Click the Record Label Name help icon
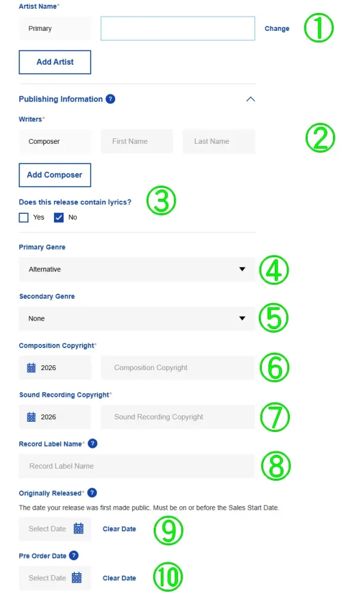Screen dimensions: 364x594 92,444
